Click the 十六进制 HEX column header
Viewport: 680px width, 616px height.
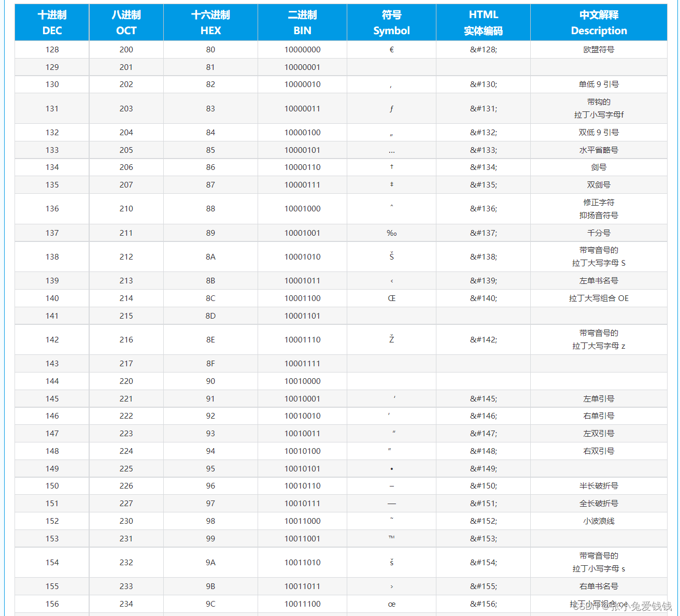(x=210, y=22)
